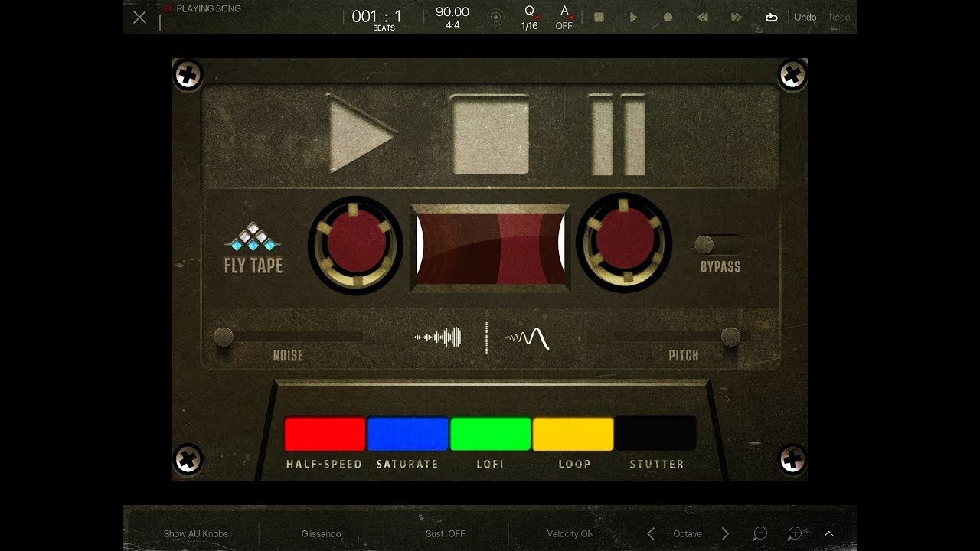980x551 pixels.
Task: Click the PLAYING SONG status label
Action: (x=208, y=8)
